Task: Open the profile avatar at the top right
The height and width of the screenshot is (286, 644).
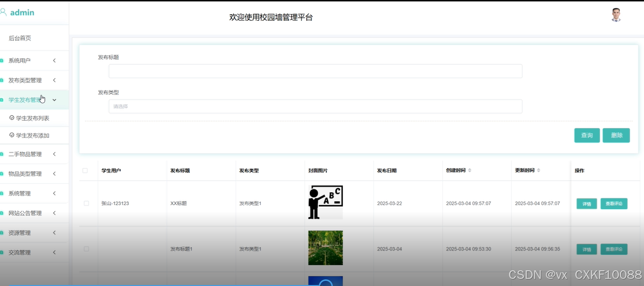Action: (x=616, y=15)
